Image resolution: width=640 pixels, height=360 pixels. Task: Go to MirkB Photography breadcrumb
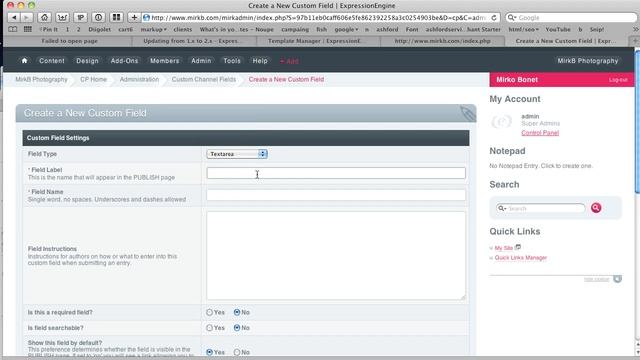pyautogui.click(x=41, y=79)
